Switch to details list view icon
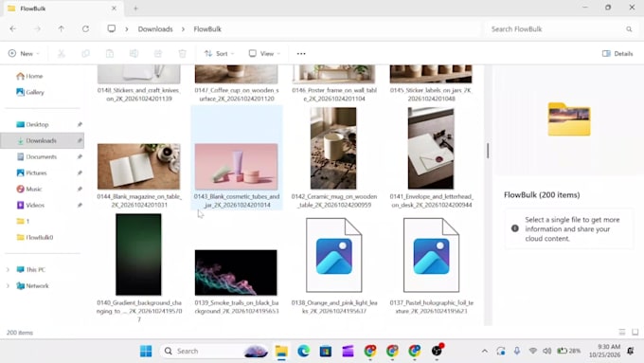 622,332
